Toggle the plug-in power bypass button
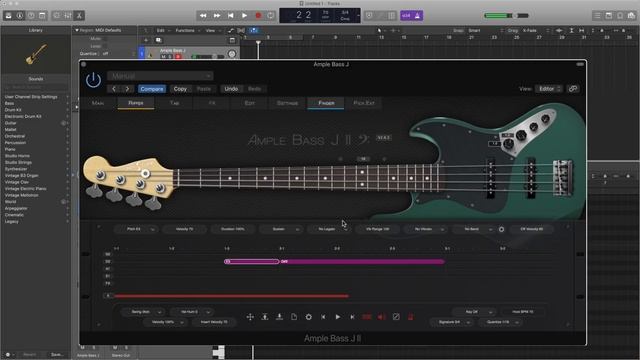This screenshot has height=360, width=640. 93,80
